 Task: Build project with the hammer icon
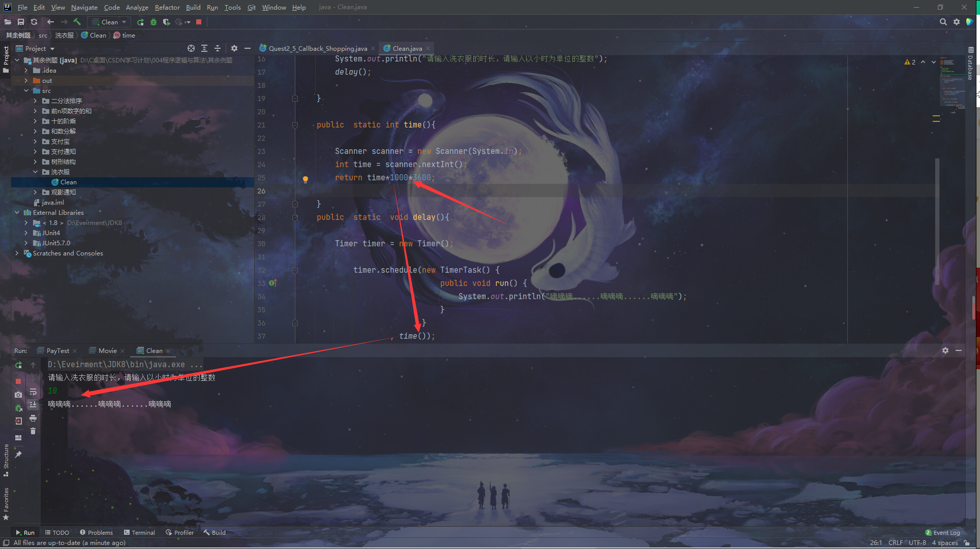[x=77, y=22]
